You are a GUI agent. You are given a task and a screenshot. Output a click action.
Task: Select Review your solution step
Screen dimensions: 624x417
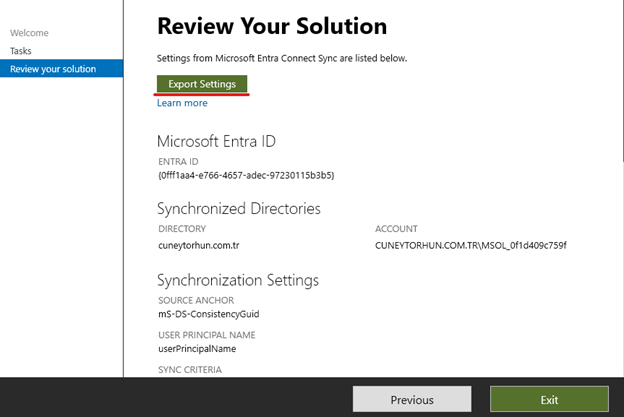click(61, 68)
